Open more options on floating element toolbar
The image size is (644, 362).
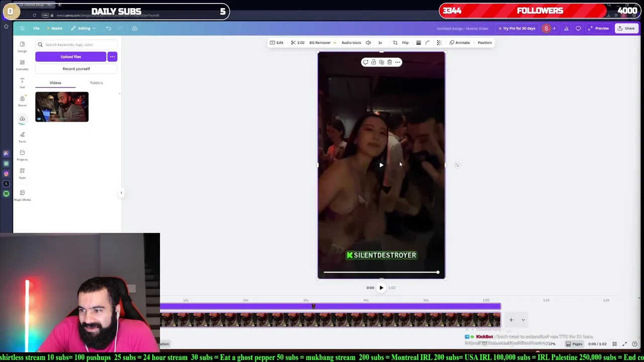397,62
